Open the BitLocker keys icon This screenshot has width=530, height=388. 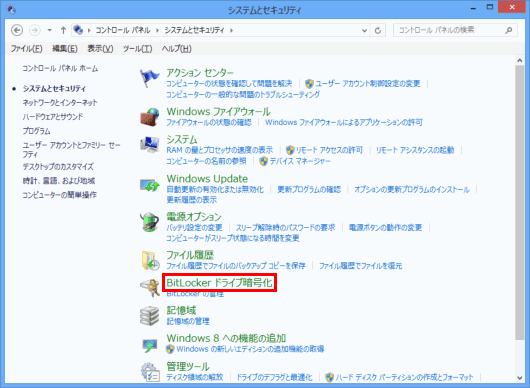coord(150,288)
